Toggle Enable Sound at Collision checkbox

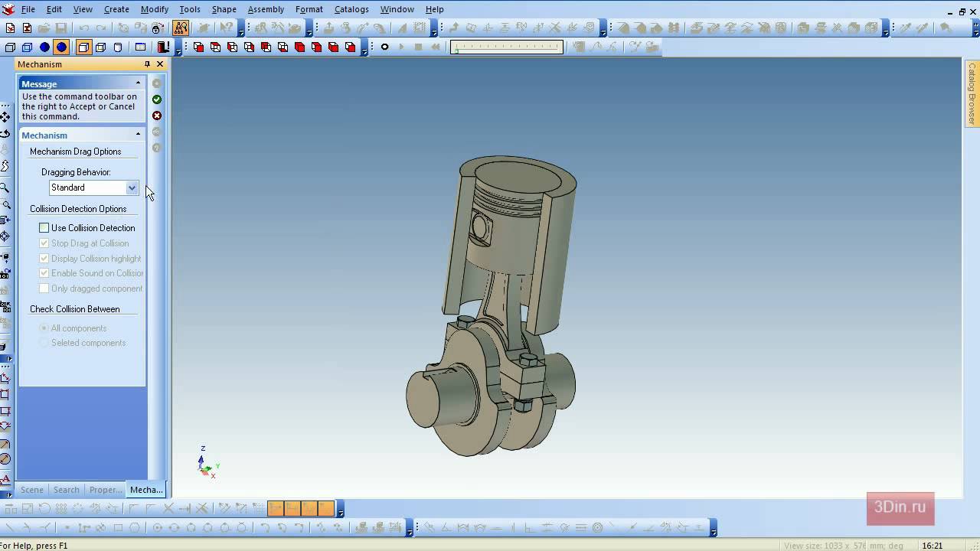44,273
